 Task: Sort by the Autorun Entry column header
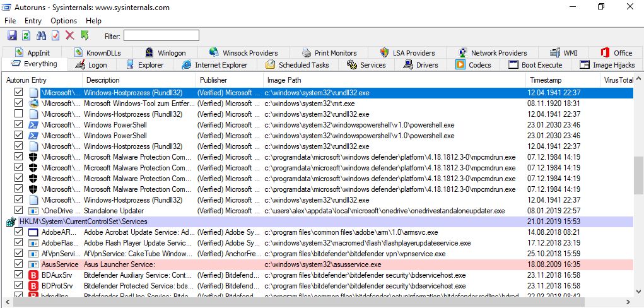(x=42, y=80)
